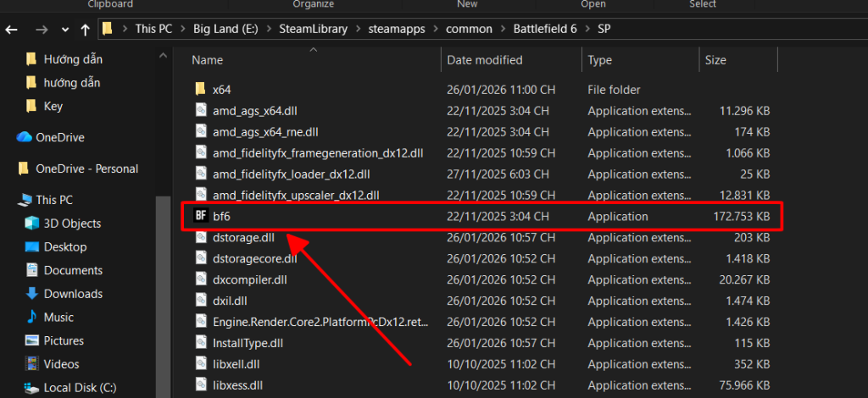Open 3D Objects in sidebar
Screen dimensions: 868x398
(x=73, y=224)
